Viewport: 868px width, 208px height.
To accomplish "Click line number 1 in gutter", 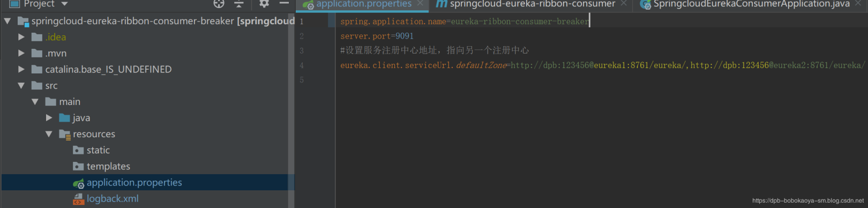I will tap(302, 21).
